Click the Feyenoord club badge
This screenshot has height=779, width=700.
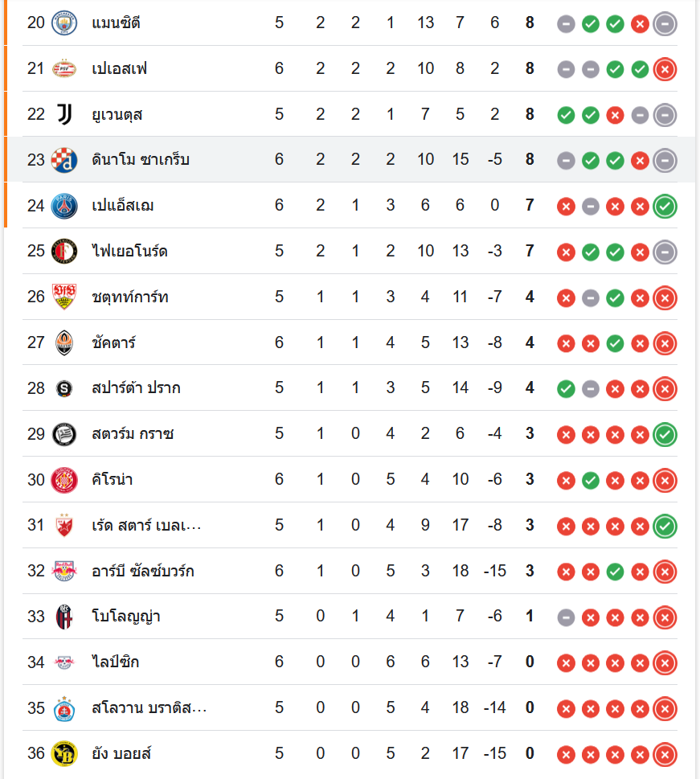pos(63,252)
